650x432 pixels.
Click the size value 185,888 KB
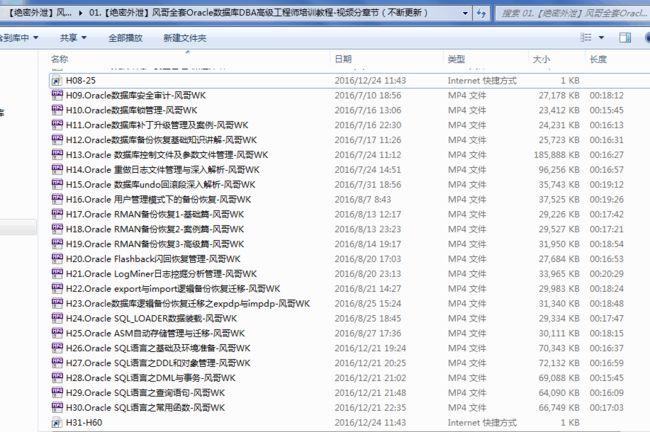pos(556,155)
